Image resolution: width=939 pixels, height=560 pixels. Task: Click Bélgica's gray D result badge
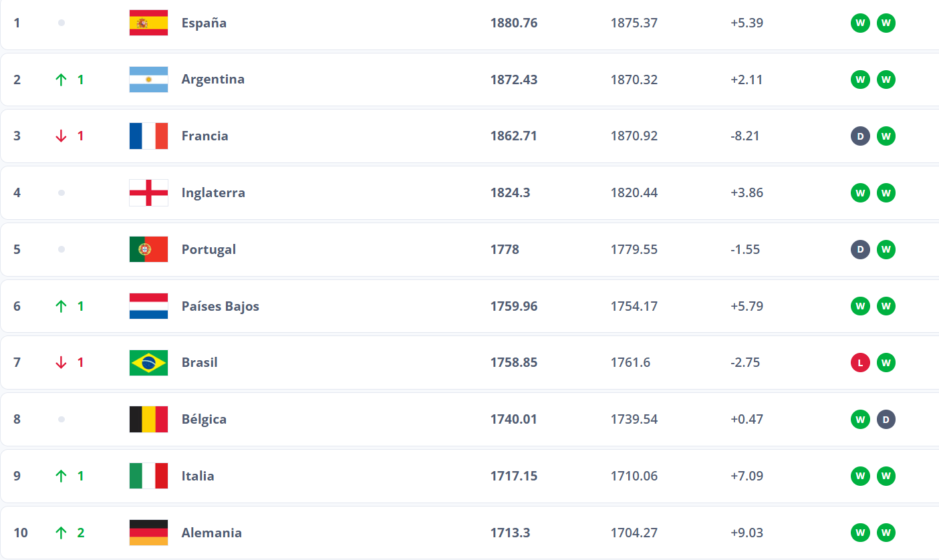point(886,420)
